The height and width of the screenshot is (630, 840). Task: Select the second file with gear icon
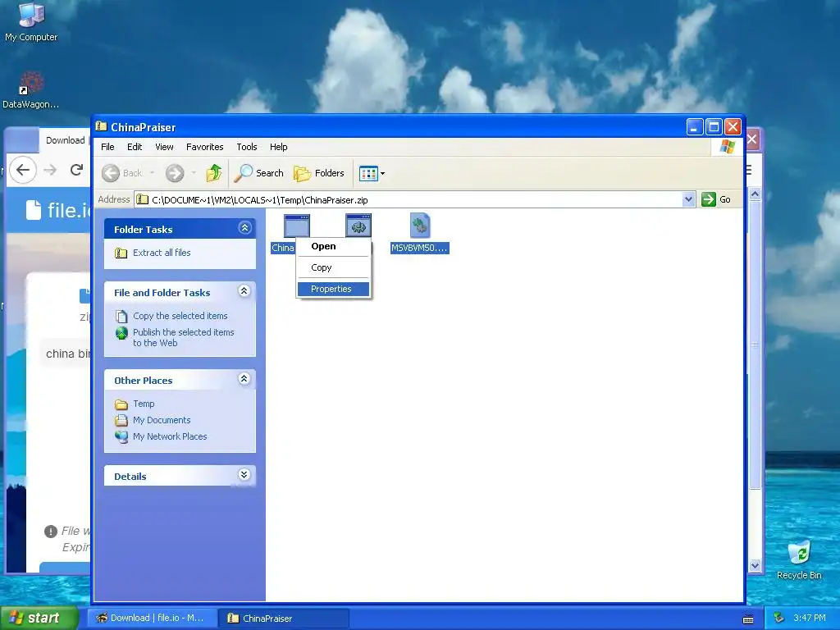pyautogui.click(x=358, y=226)
